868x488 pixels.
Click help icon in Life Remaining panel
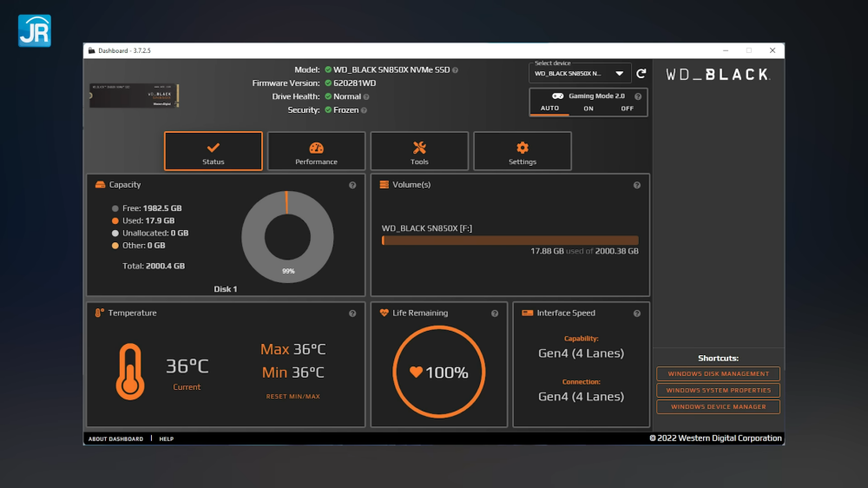coord(495,313)
